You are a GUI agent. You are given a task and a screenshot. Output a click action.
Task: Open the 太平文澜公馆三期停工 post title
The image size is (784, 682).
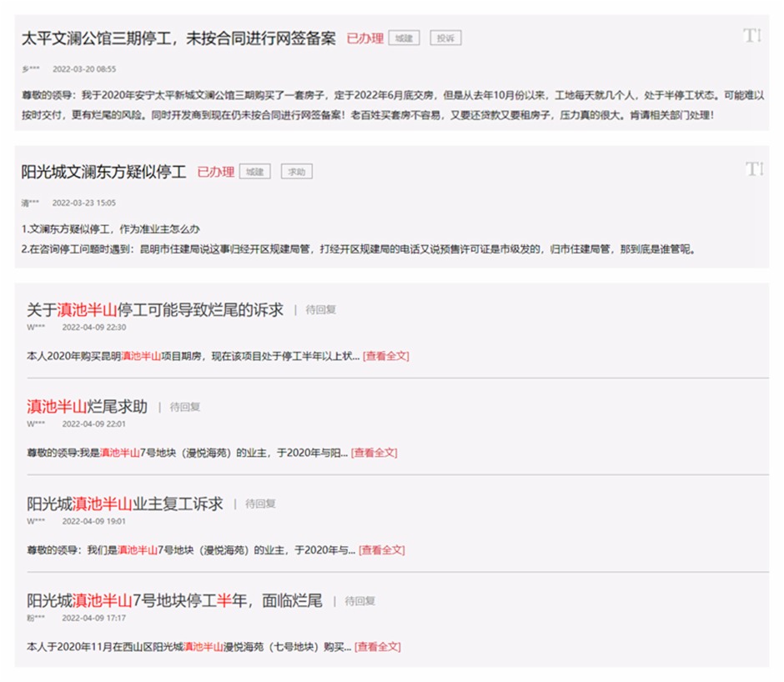[x=178, y=38]
